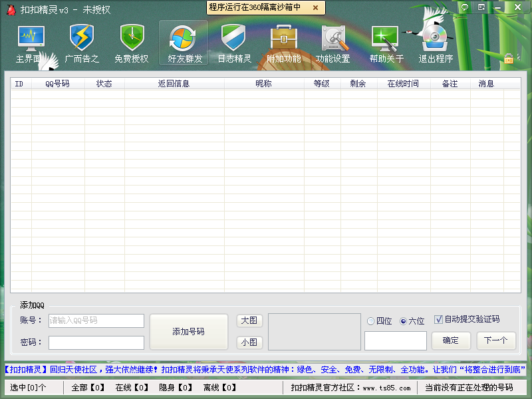Screen dimensions: 532x399
Task: Click the captcha image display area
Action: click(x=315, y=332)
